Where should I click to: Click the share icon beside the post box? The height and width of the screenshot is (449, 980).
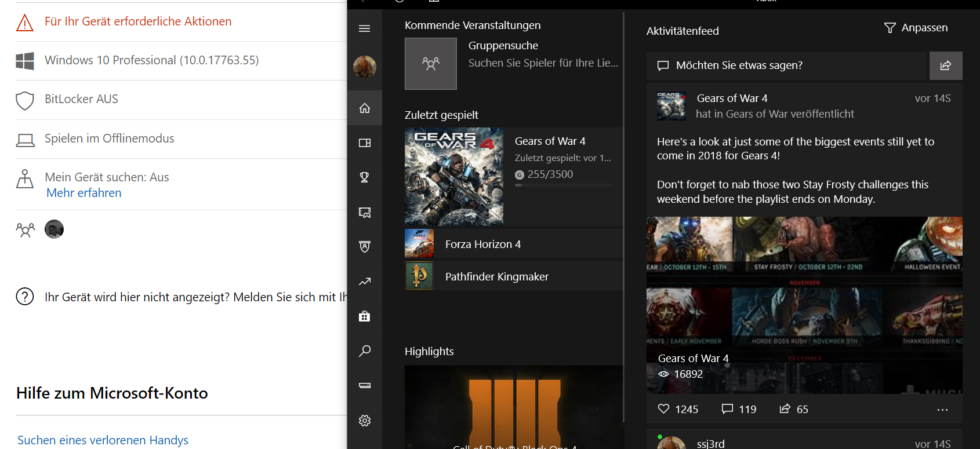946,65
